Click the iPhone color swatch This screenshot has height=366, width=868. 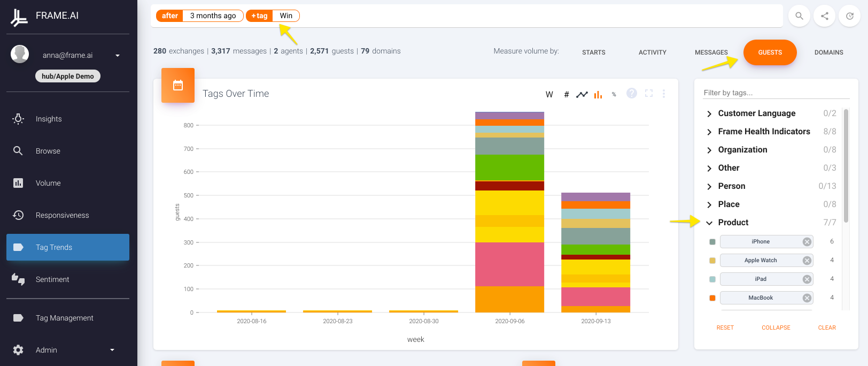pos(712,242)
